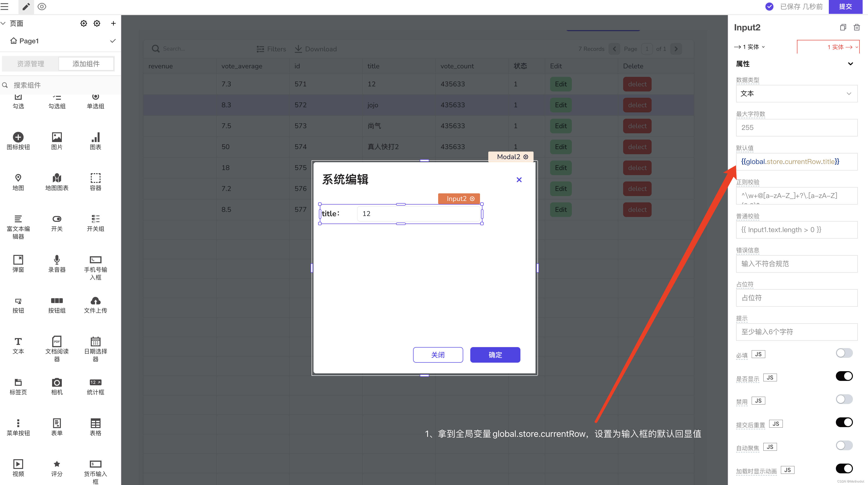Add a new page with plus icon
The height and width of the screenshot is (485, 868).
tap(113, 23)
